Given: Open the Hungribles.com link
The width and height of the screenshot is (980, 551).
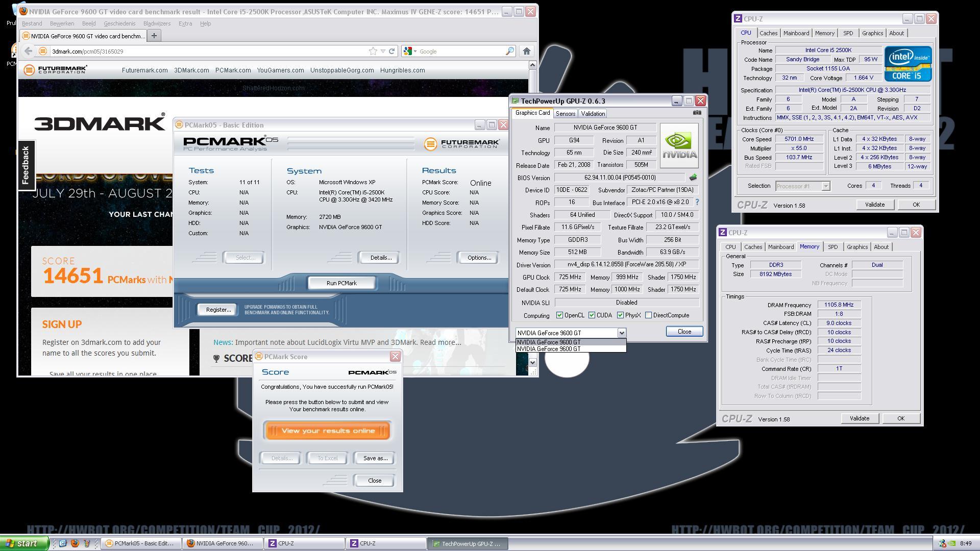Looking at the screenshot, I should 402,70.
